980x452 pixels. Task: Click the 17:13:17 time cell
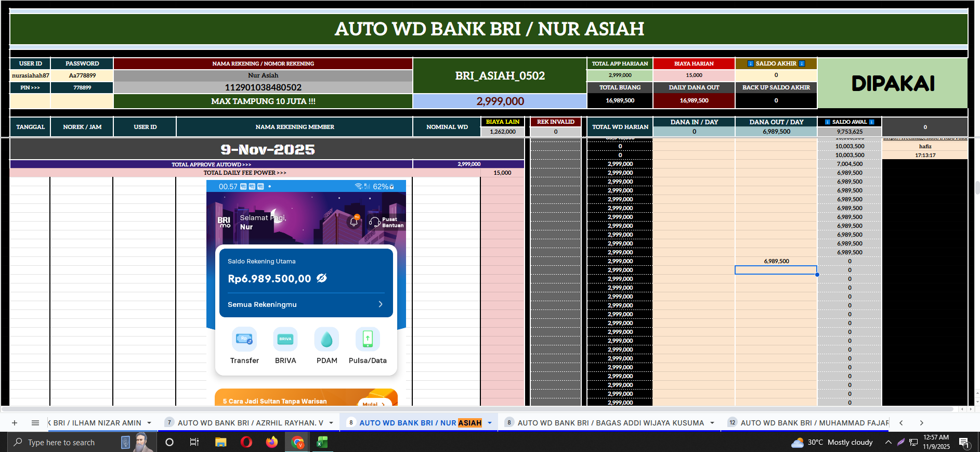point(925,155)
